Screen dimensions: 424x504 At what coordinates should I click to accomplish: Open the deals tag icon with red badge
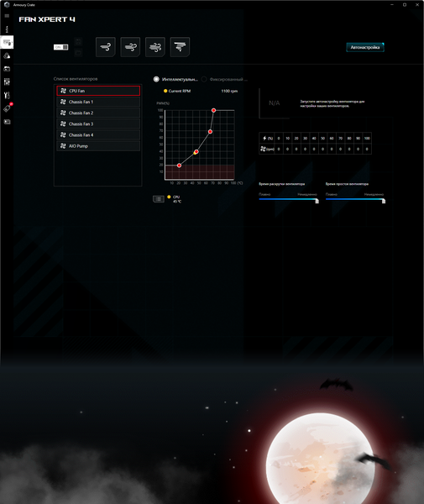[8, 108]
